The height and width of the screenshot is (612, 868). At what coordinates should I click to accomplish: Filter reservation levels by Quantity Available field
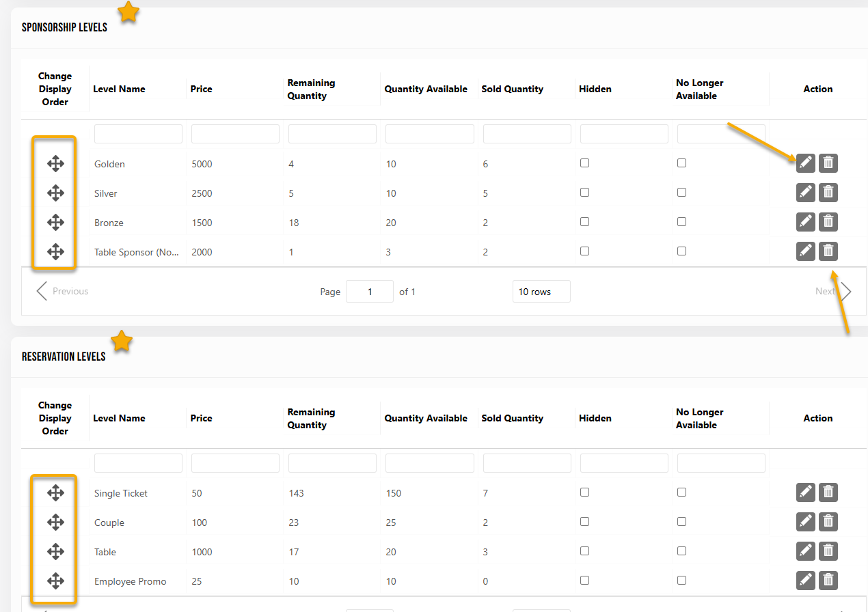430,463
